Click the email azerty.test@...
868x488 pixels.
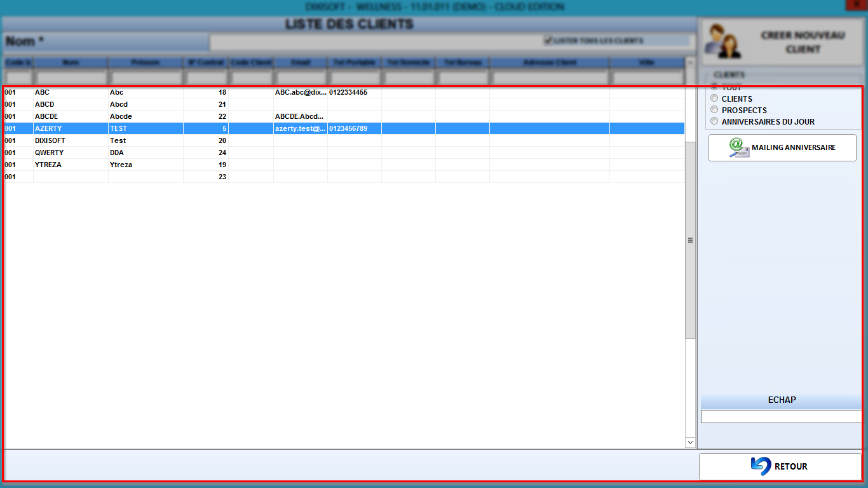click(x=301, y=128)
